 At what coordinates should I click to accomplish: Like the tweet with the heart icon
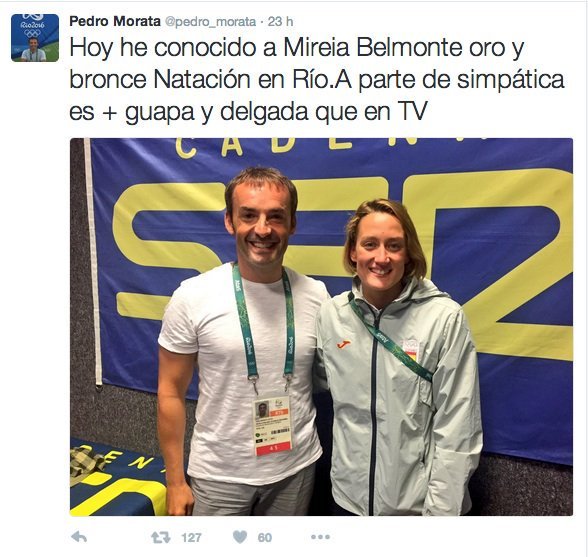coord(240,537)
